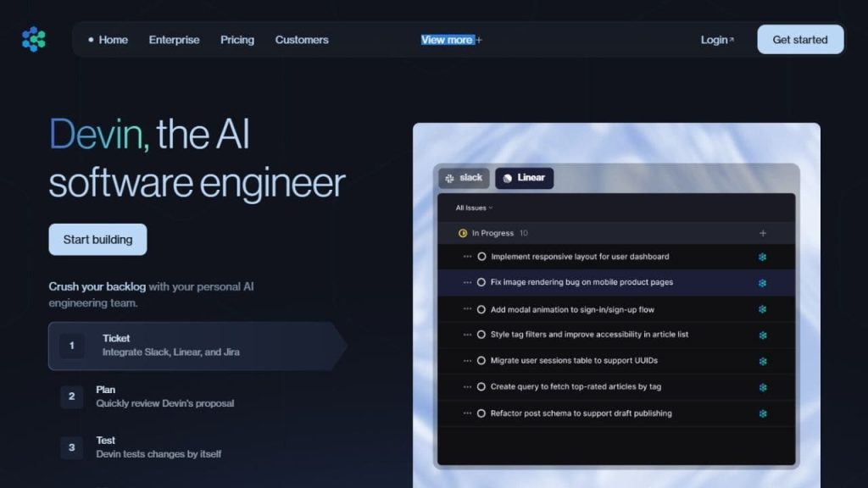Open the All Issues dropdown
Viewport: 868px width, 488px height.
click(x=474, y=208)
